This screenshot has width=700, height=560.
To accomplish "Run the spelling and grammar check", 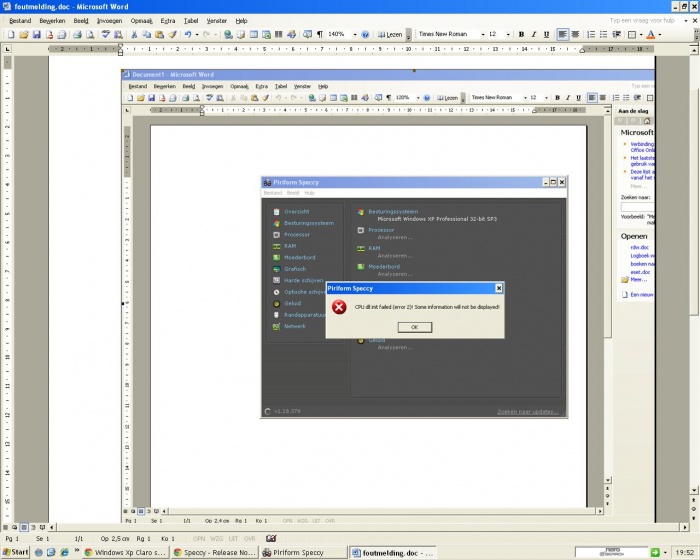I will tap(105, 34).
